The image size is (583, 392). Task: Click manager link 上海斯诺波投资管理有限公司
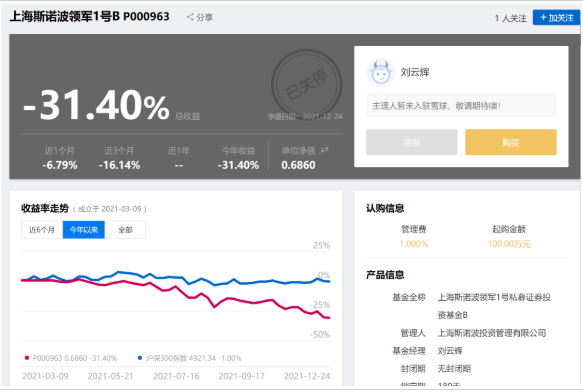point(492,333)
